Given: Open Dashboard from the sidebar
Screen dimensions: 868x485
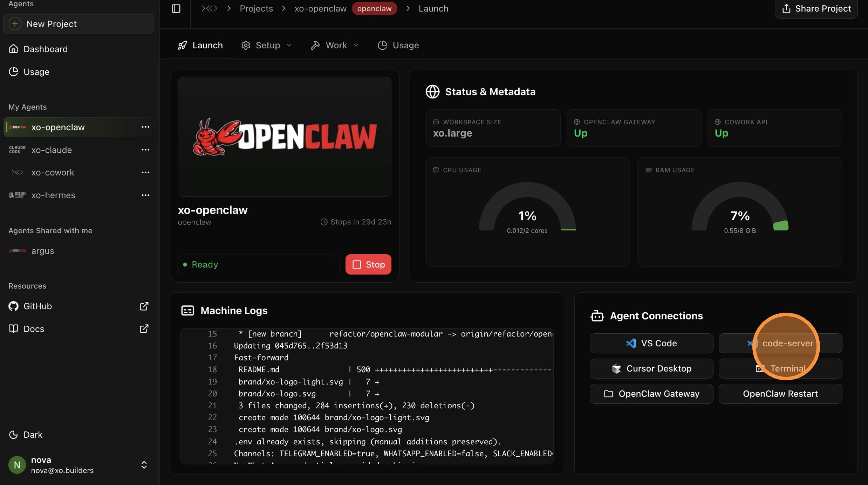Looking at the screenshot, I should tap(78, 49).
